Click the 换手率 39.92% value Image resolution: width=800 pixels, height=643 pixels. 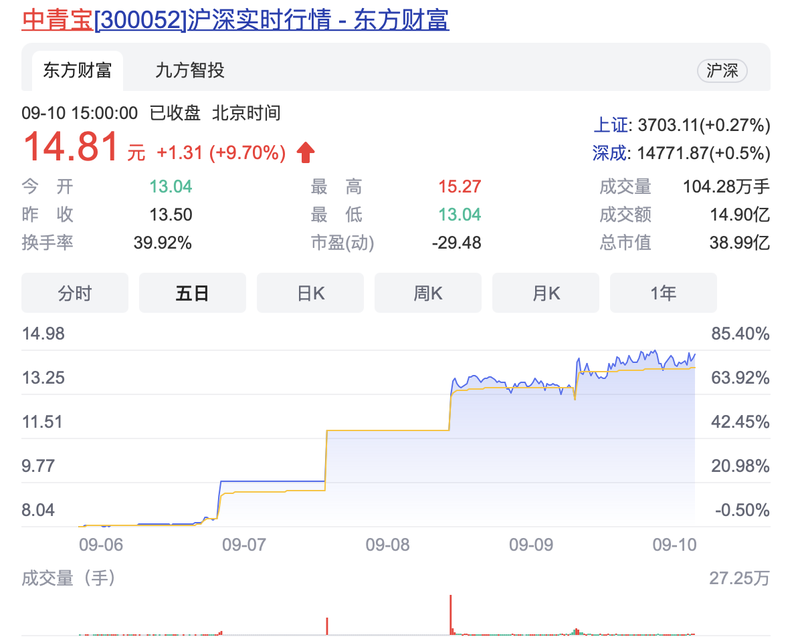click(x=163, y=243)
